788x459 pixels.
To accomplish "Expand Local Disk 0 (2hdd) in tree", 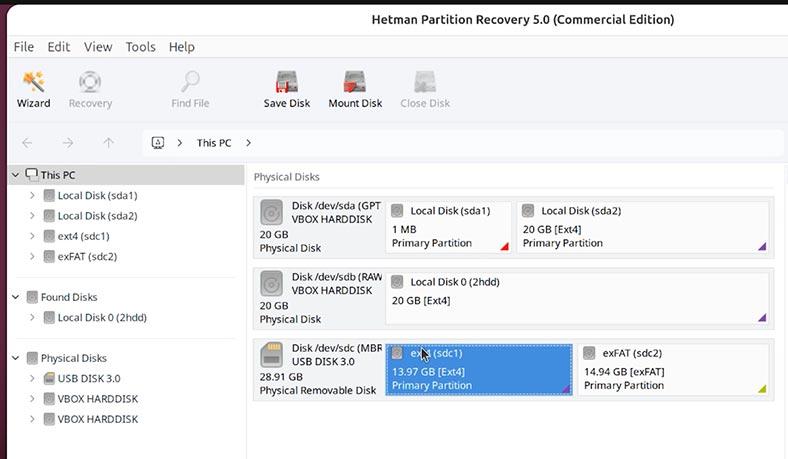I will pos(32,317).
